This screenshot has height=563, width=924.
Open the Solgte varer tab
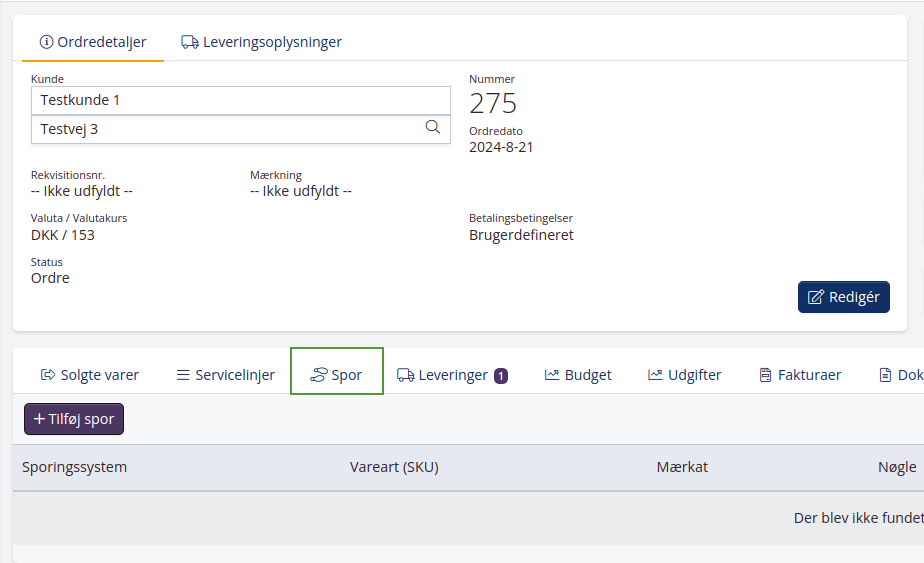coord(90,375)
